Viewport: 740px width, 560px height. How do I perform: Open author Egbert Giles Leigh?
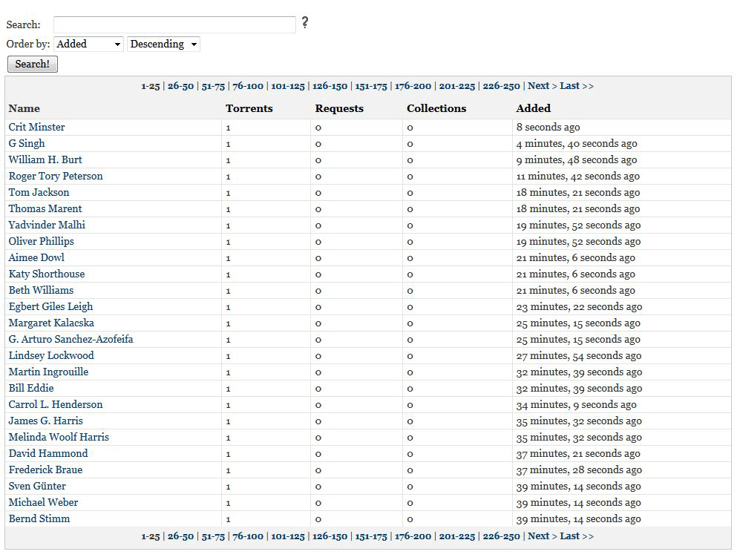point(51,306)
